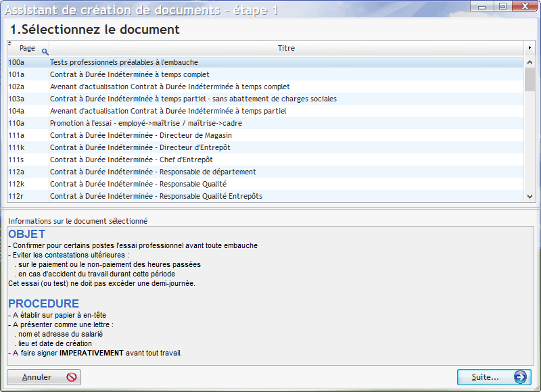The width and height of the screenshot is (541, 392).
Task: Click the document list scrollbar thumb
Action: tap(530, 79)
